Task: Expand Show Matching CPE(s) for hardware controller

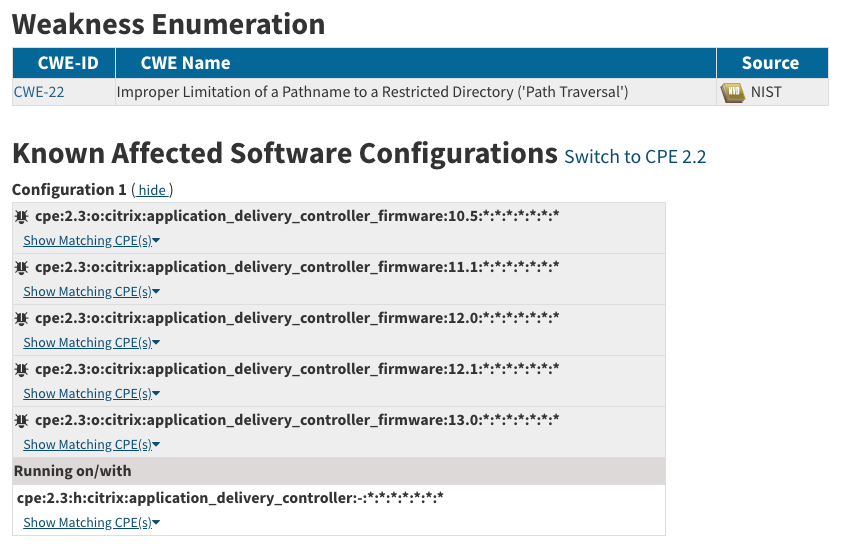Action: [x=91, y=523]
